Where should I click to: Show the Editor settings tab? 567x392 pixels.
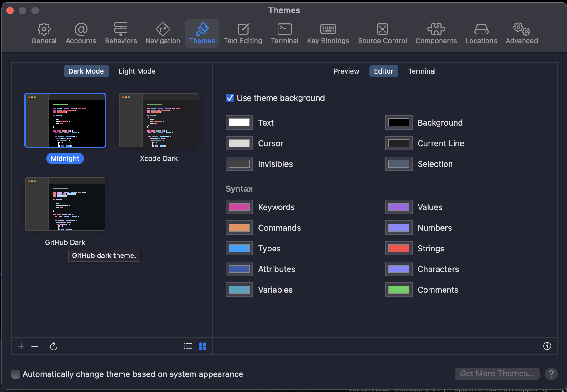pos(383,71)
